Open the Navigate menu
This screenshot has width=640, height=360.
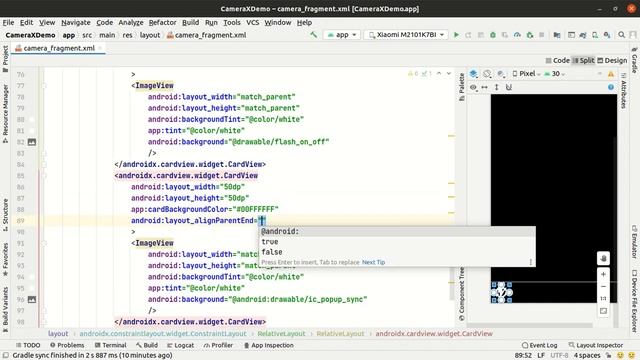(x=76, y=22)
